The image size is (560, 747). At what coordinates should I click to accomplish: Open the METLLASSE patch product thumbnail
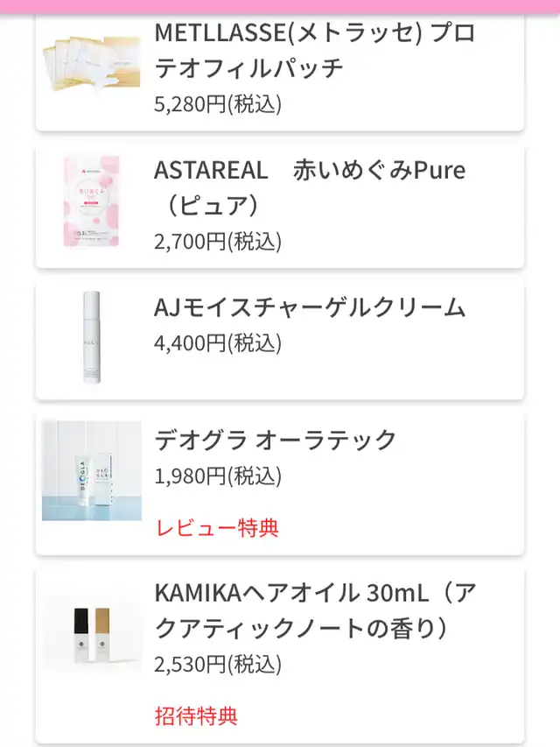(92, 63)
